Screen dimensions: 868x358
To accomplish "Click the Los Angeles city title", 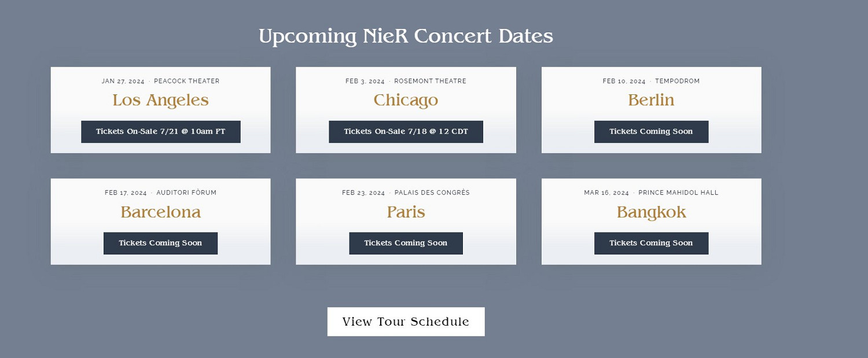I will tap(160, 100).
